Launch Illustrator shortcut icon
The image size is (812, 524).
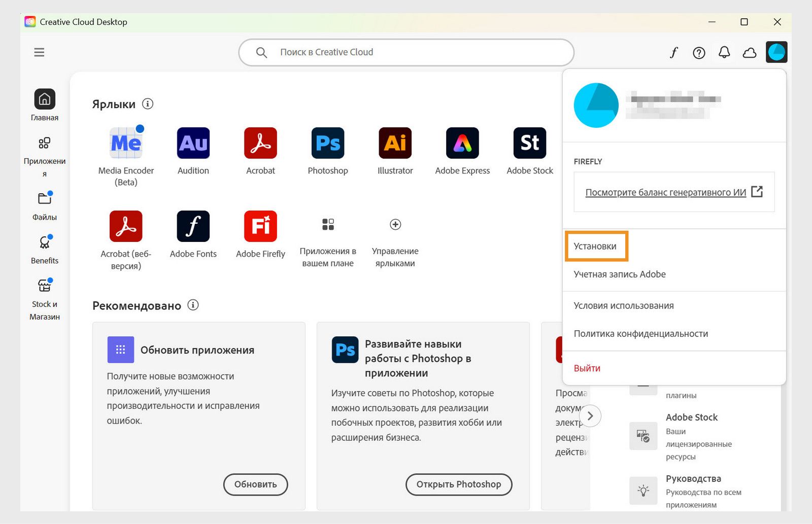[x=394, y=144]
